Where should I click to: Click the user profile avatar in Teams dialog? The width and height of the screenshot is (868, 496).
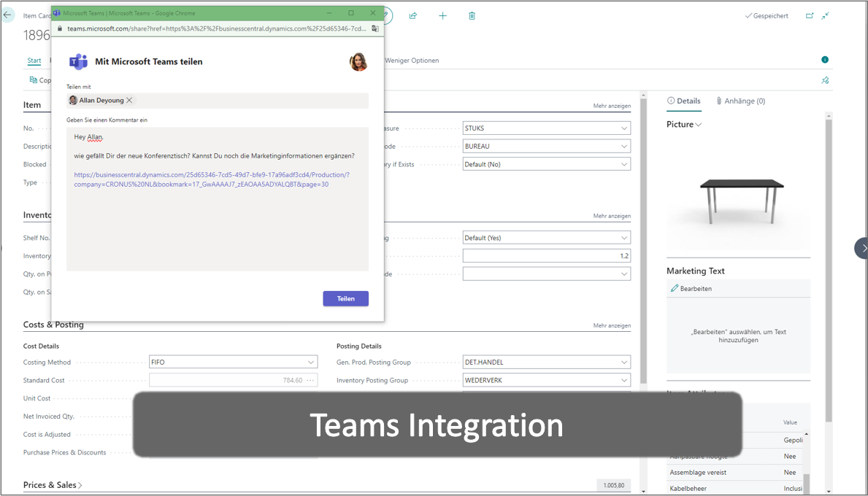tap(358, 62)
